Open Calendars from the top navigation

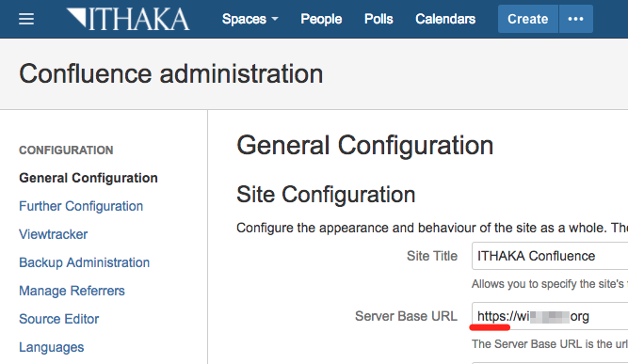click(x=445, y=19)
